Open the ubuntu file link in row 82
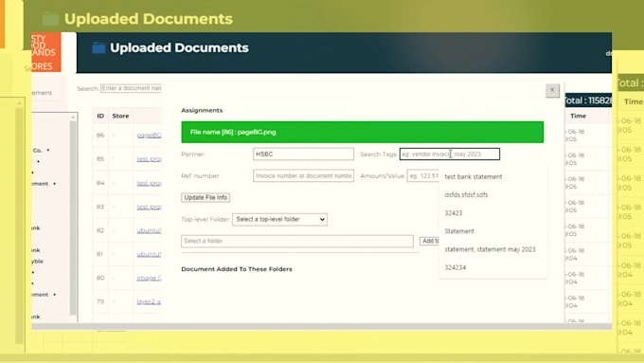This screenshot has width=644, height=363. [x=149, y=230]
